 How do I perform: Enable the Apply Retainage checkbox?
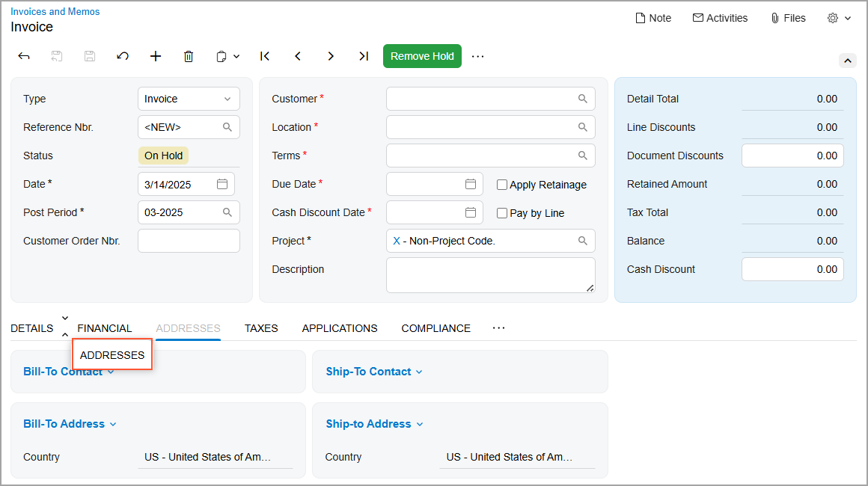(x=502, y=185)
